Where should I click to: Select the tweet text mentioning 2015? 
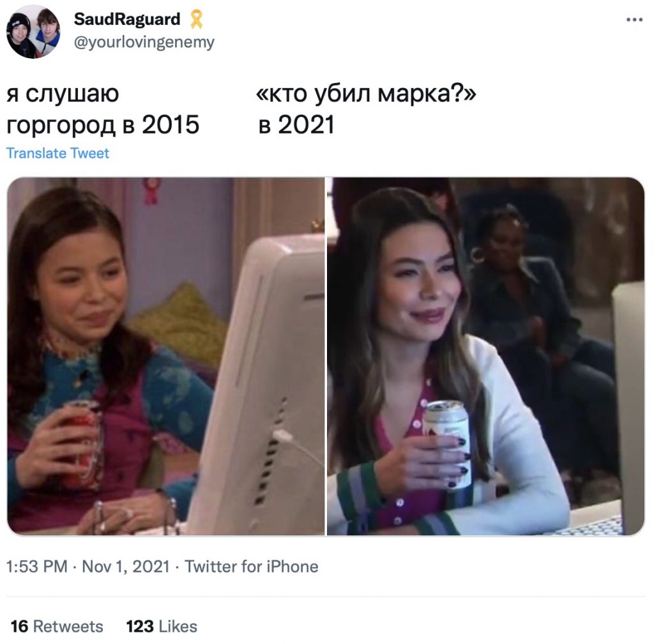[103, 109]
